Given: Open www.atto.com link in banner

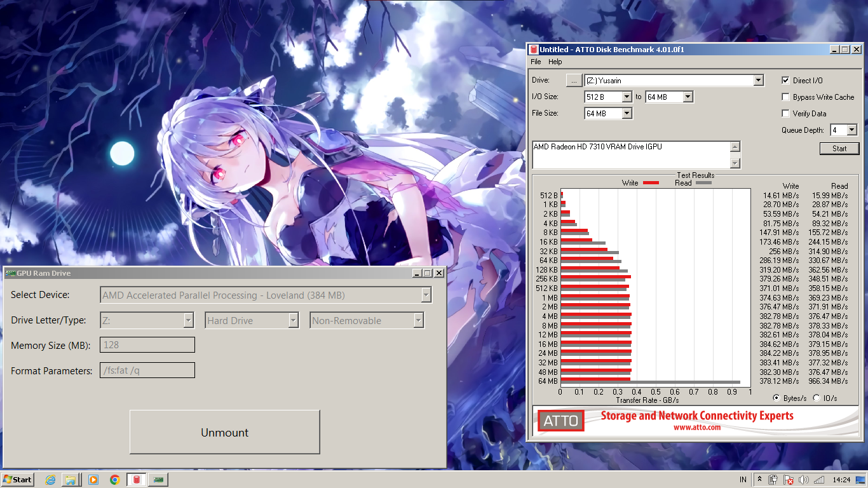Looking at the screenshot, I should coord(697,428).
